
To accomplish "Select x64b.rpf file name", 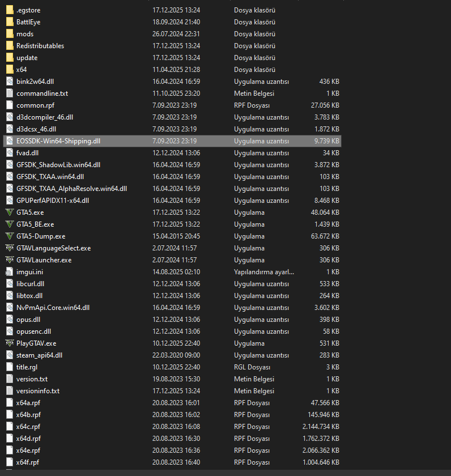I will [28, 415].
